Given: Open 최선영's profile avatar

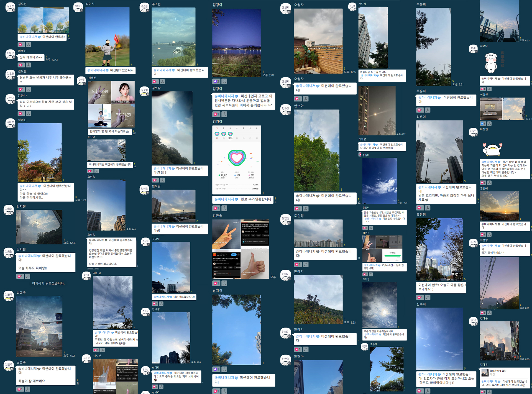Looking at the screenshot, I should (x=473, y=243).
